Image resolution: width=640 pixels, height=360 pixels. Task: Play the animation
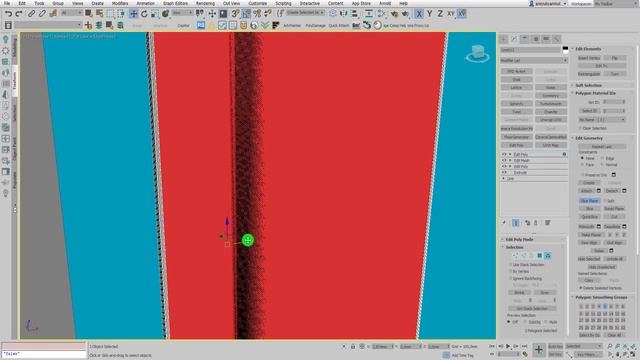click(x=508, y=347)
